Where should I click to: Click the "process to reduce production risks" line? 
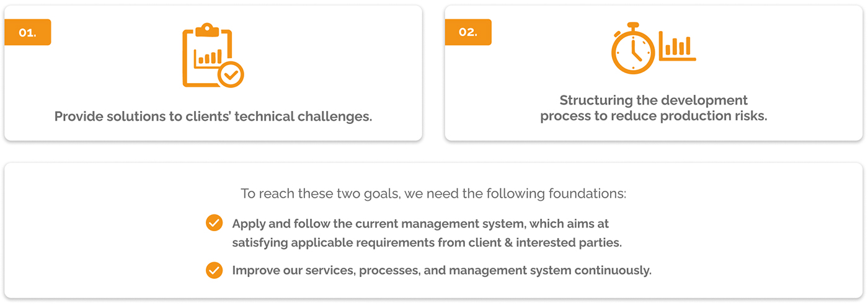click(x=653, y=117)
